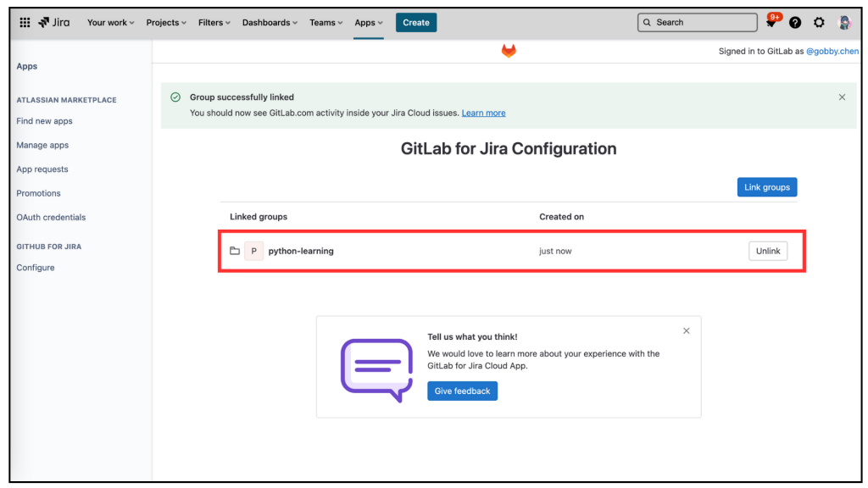This screenshot has width=868, height=488.
Task: Expand the Your work dropdown
Action: 111,23
